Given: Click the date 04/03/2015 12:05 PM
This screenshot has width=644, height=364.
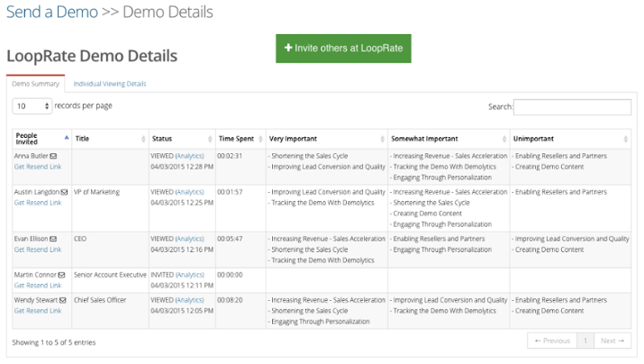Looking at the screenshot, I should 182,311.
